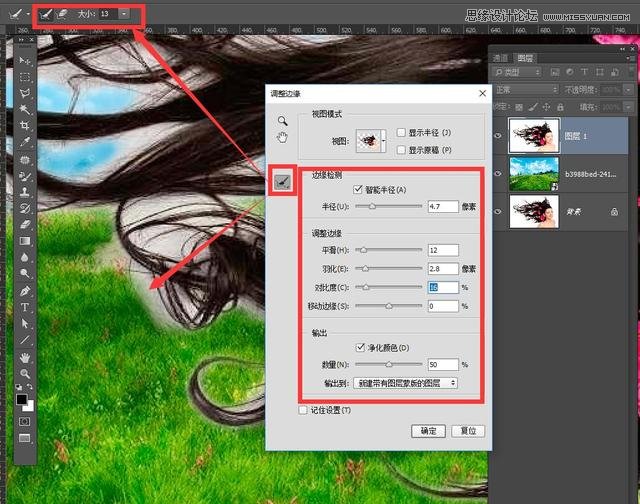Toggle Quick Mask mode icon
The image size is (640, 504).
(24, 422)
